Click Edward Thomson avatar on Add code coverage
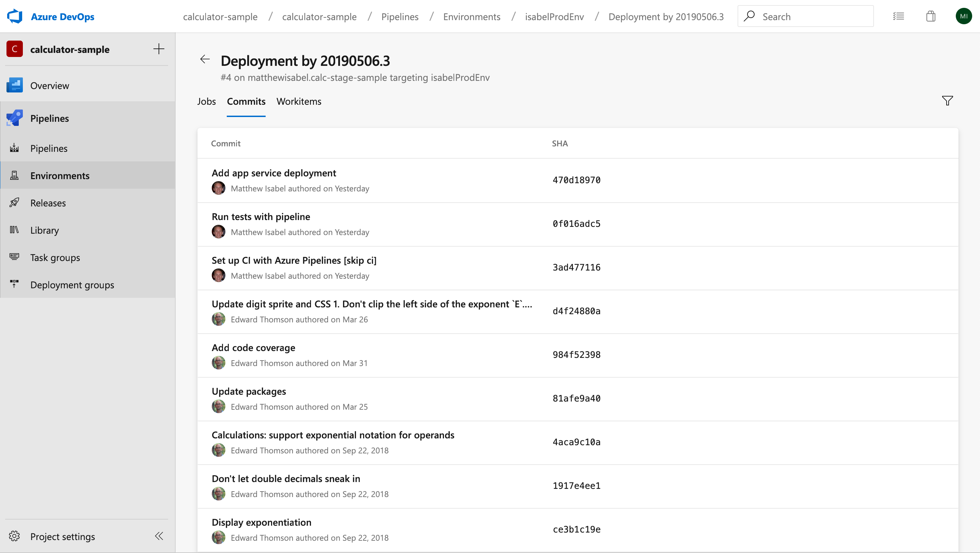980x553 pixels. click(x=218, y=363)
